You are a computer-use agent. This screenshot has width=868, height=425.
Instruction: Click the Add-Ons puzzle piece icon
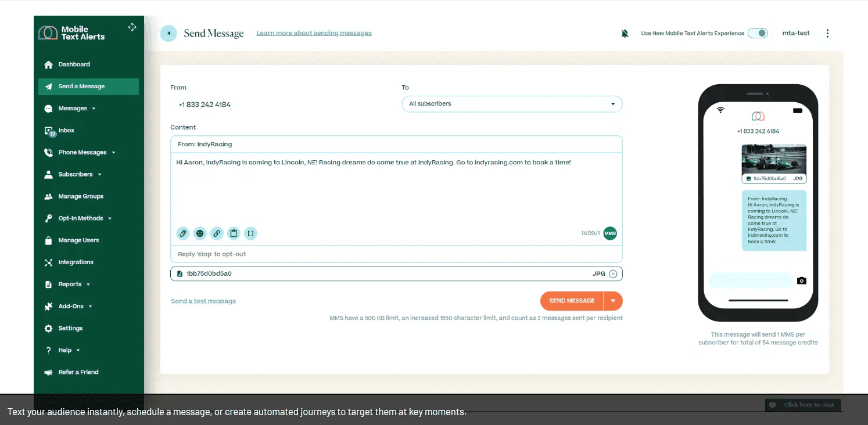(x=49, y=307)
